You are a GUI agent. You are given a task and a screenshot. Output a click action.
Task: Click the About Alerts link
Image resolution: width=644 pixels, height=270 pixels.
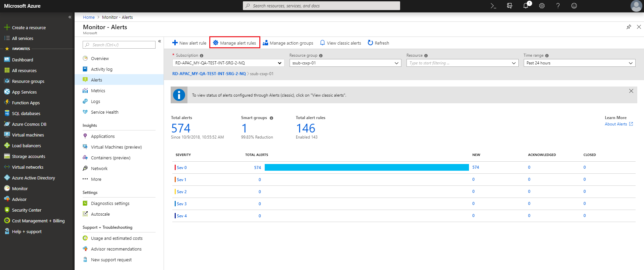(x=616, y=124)
